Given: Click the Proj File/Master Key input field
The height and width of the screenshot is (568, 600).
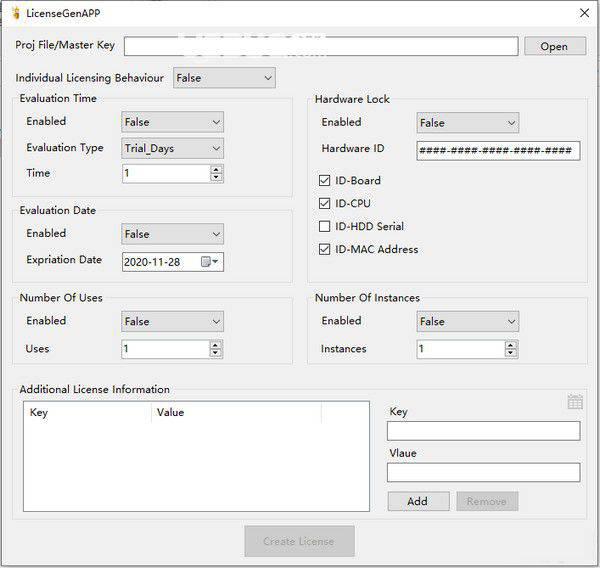Looking at the screenshot, I should pyautogui.click(x=321, y=46).
